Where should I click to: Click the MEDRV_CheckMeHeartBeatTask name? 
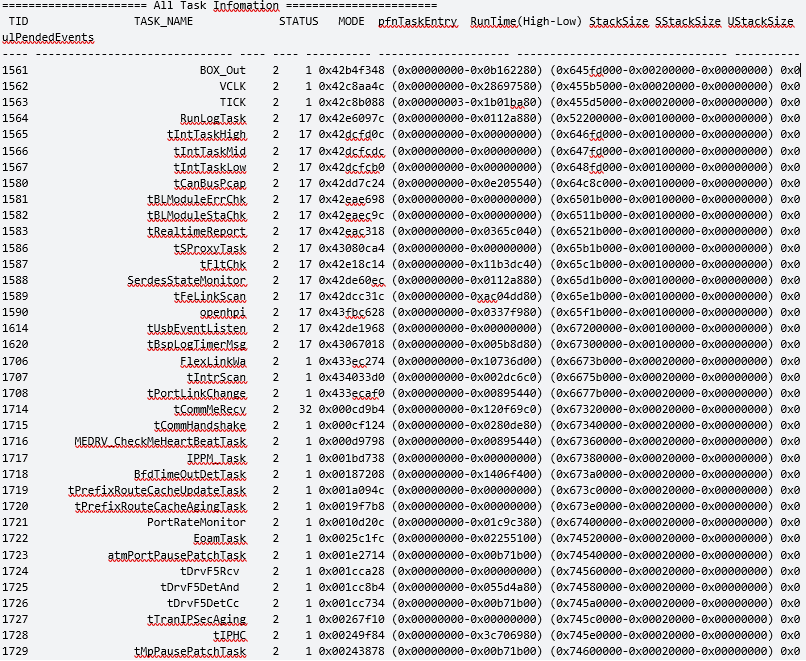[160, 442]
